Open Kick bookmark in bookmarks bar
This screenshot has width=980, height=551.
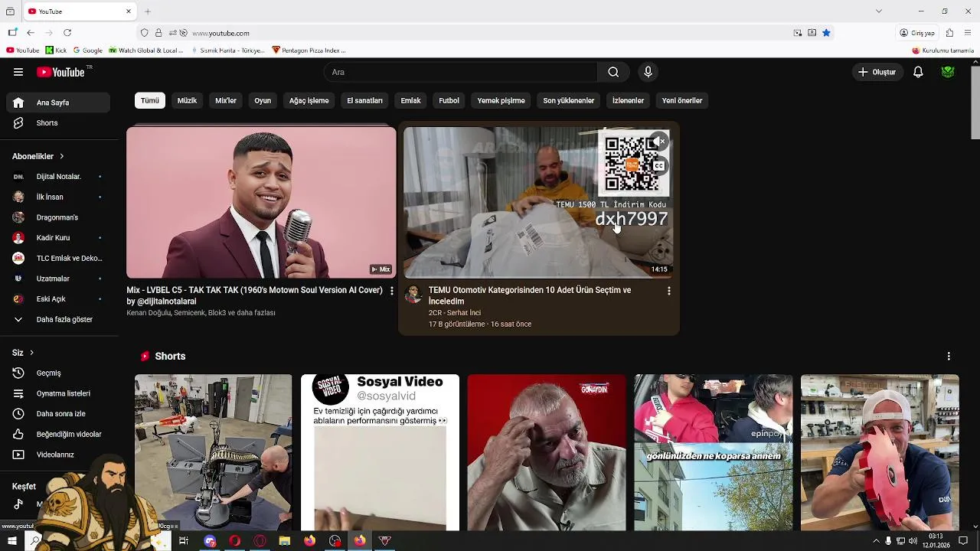point(56,51)
